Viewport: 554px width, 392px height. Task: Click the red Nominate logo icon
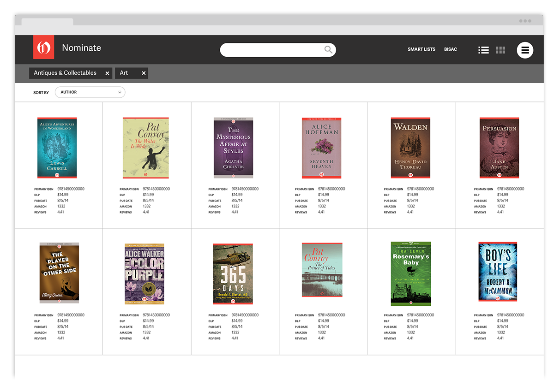coord(44,48)
